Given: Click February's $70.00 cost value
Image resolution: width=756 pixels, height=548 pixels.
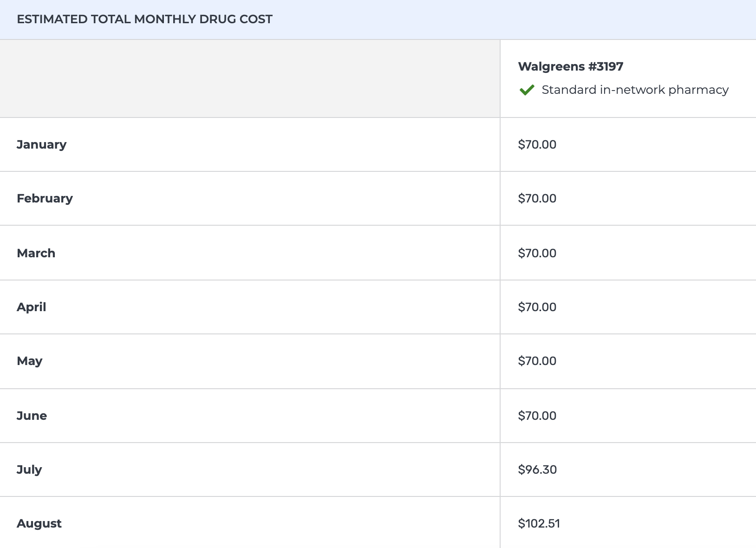Looking at the screenshot, I should coord(537,198).
